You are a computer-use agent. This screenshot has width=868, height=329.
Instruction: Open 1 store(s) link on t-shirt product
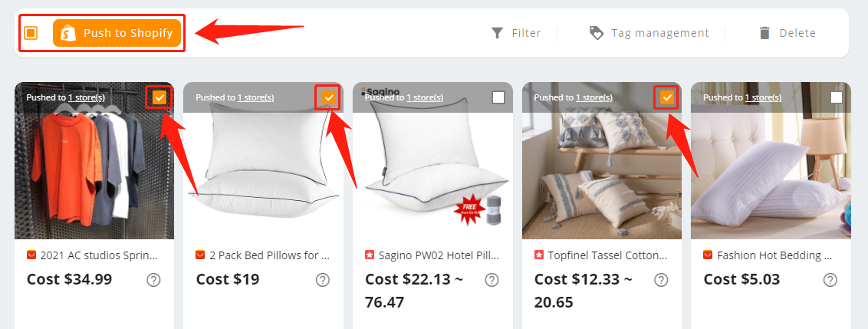click(x=87, y=97)
